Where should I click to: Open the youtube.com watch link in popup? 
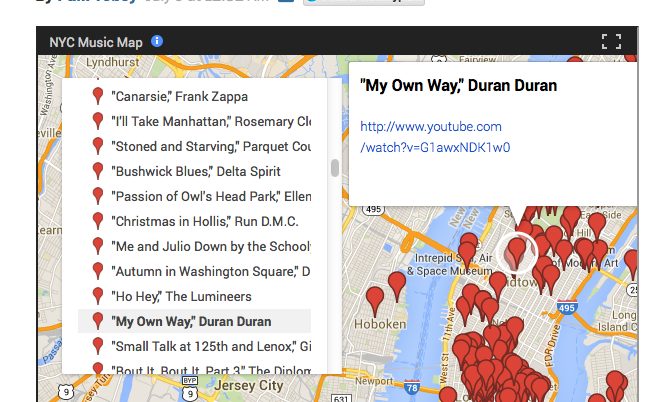pyautogui.click(x=435, y=137)
